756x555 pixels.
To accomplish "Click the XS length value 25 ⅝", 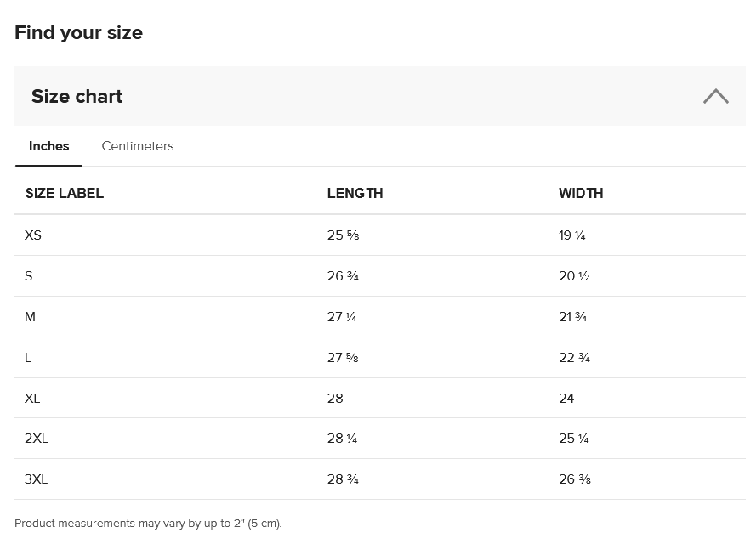I will click(343, 235).
